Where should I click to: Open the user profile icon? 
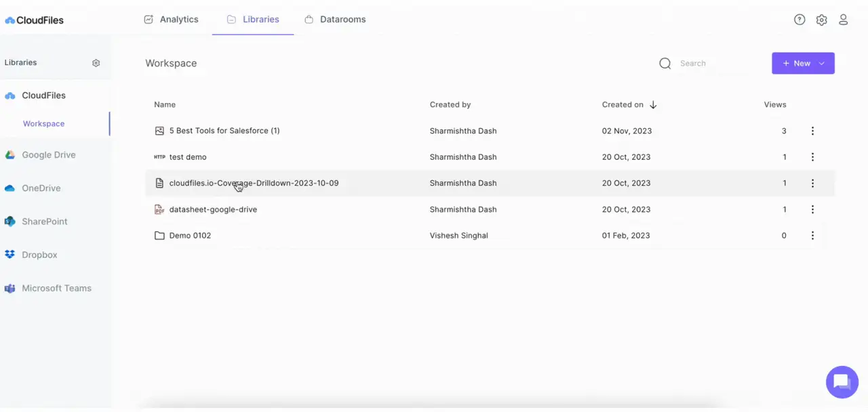pyautogui.click(x=843, y=20)
